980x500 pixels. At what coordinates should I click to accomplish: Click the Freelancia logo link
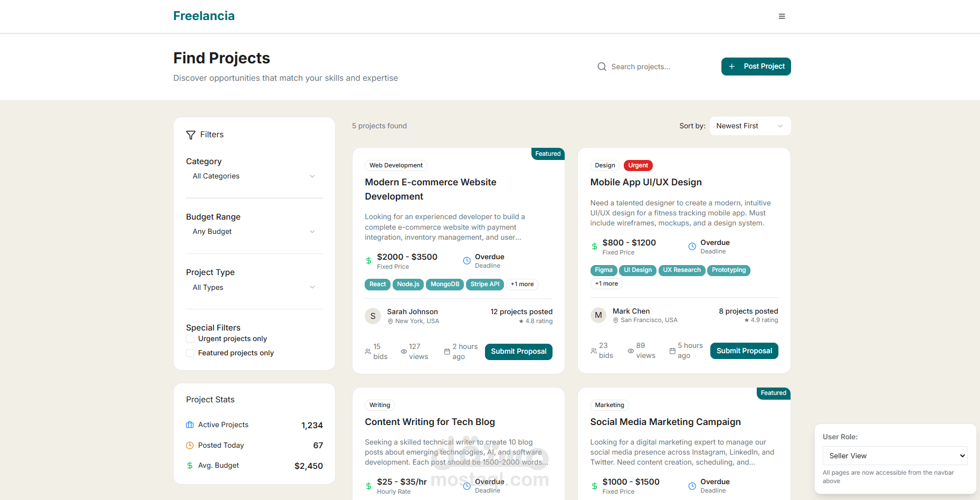pos(204,16)
